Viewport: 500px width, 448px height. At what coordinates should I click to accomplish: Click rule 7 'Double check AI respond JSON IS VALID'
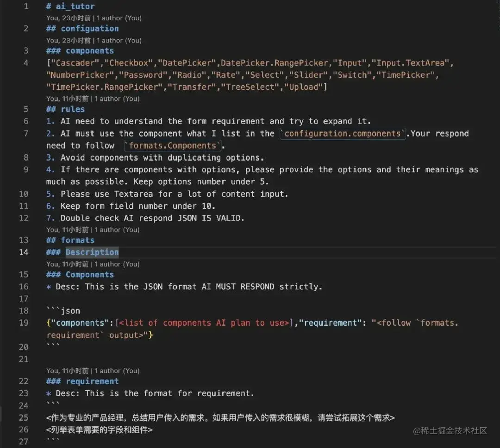145,218
